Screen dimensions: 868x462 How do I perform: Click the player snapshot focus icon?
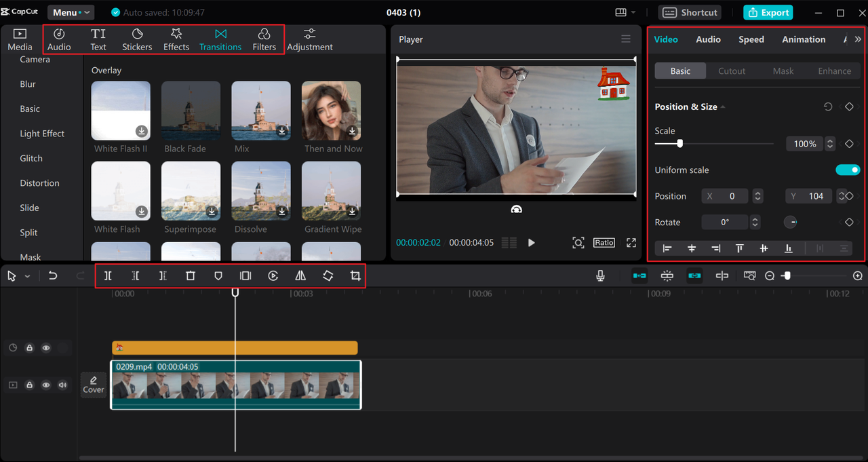click(578, 242)
